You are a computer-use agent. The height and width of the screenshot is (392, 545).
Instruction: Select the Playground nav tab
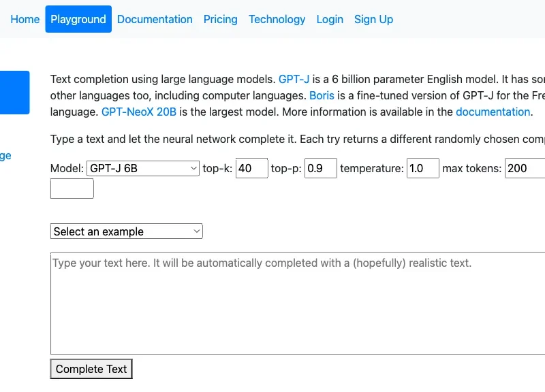(x=78, y=19)
